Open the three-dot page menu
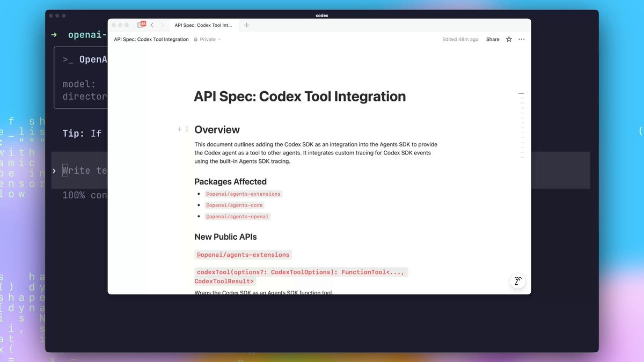The image size is (644, 362). [x=522, y=39]
